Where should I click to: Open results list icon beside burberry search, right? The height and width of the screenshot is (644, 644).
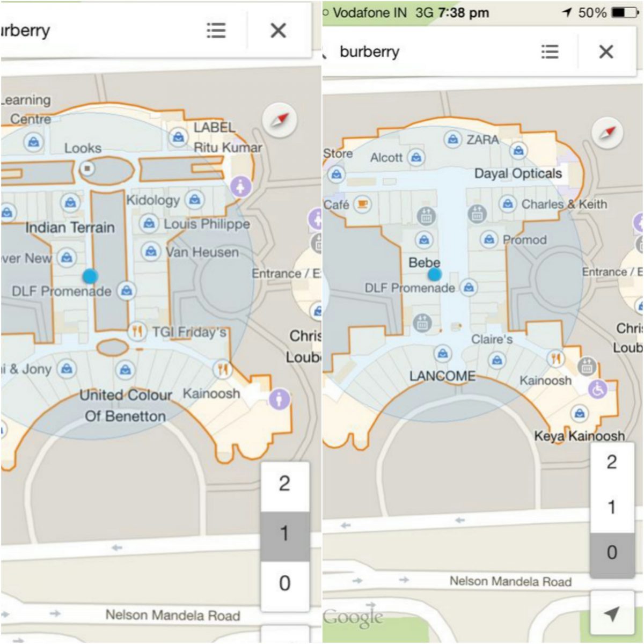point(550,52)
